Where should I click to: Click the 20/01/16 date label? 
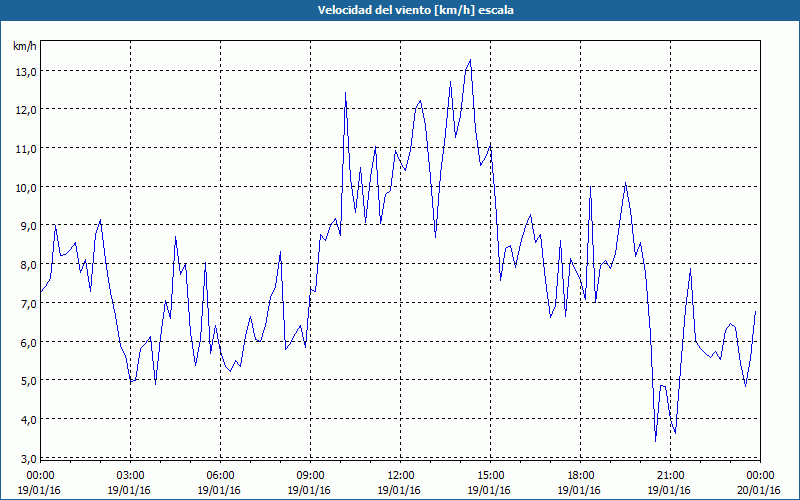(x=760, y=490)
